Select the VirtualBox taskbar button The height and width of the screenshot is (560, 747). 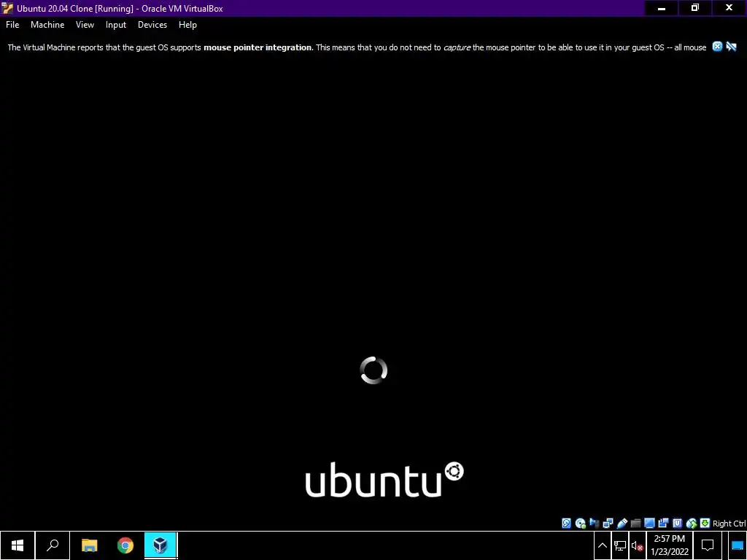point(160,545)
